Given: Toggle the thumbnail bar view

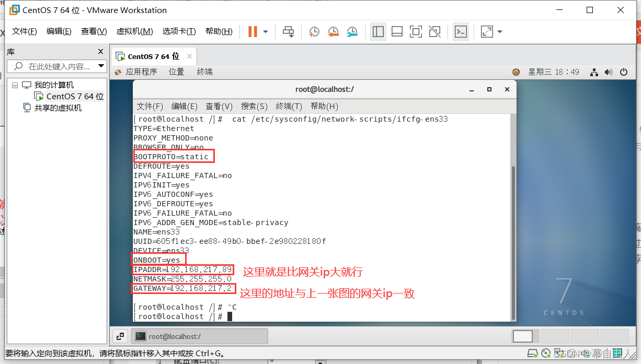Looking at the screenshot, I should [397, 32].
